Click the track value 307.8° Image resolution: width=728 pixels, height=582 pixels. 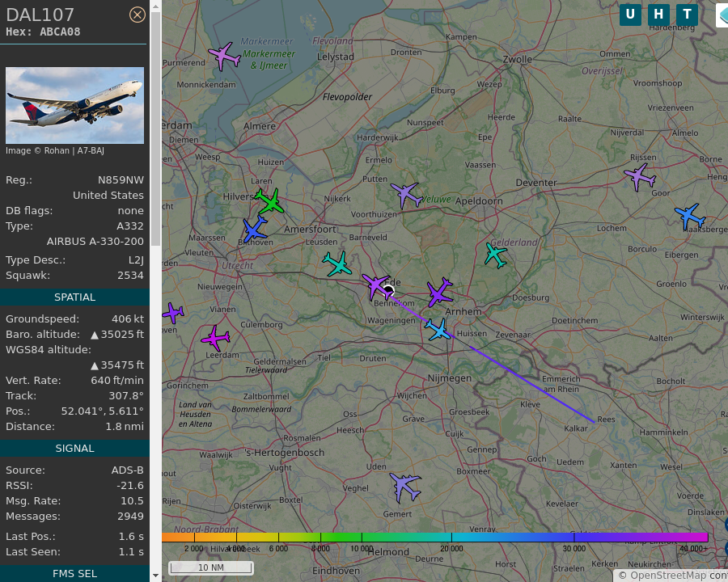click(x=126, y=395)
